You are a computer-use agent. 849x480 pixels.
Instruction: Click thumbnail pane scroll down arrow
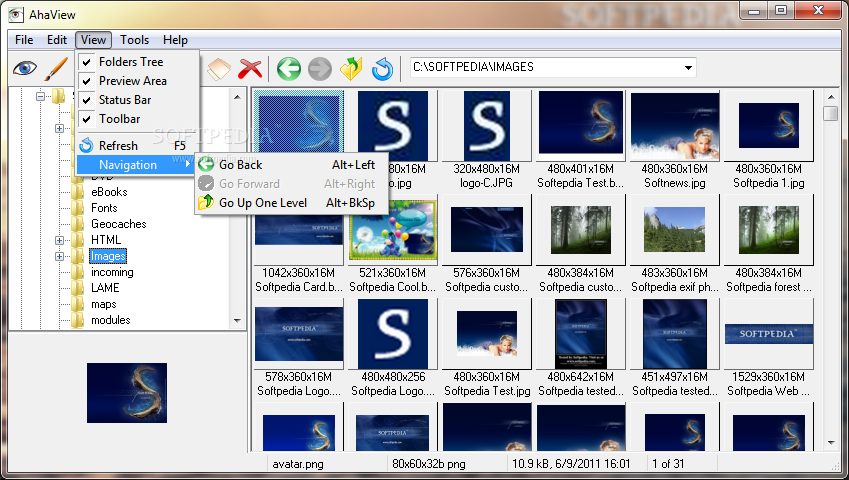pyautogui.click(x=831, y=443)
